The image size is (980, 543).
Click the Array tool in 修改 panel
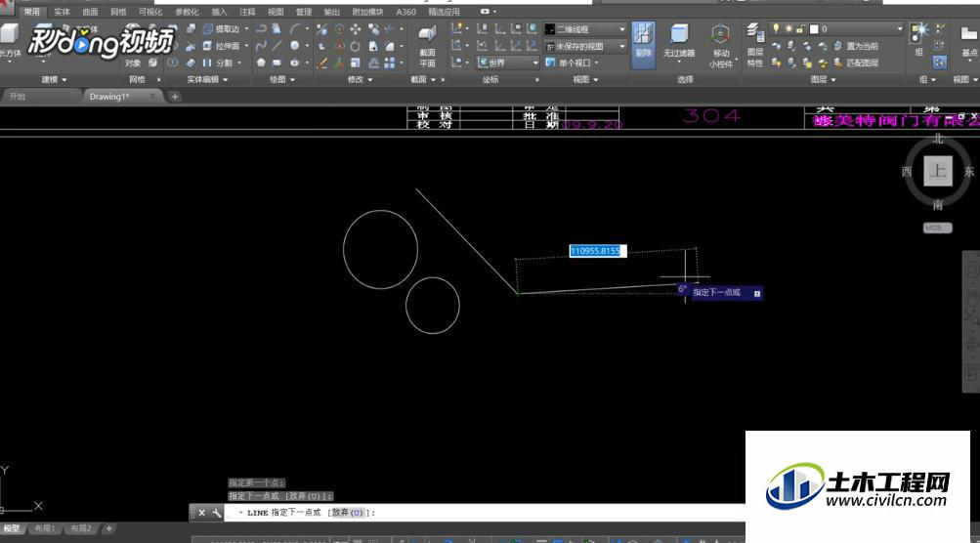[390, 63]
